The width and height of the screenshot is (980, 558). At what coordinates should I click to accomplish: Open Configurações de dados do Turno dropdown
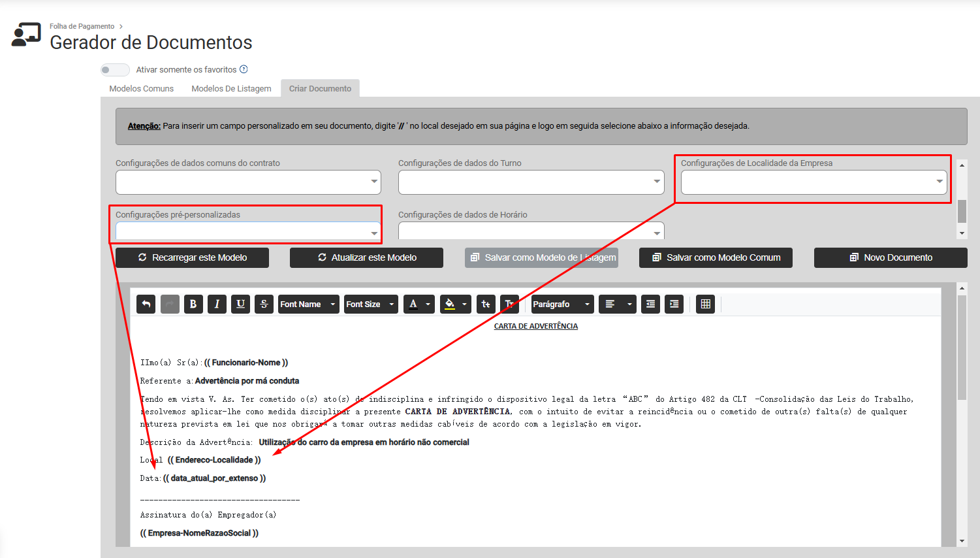[531, 182]
